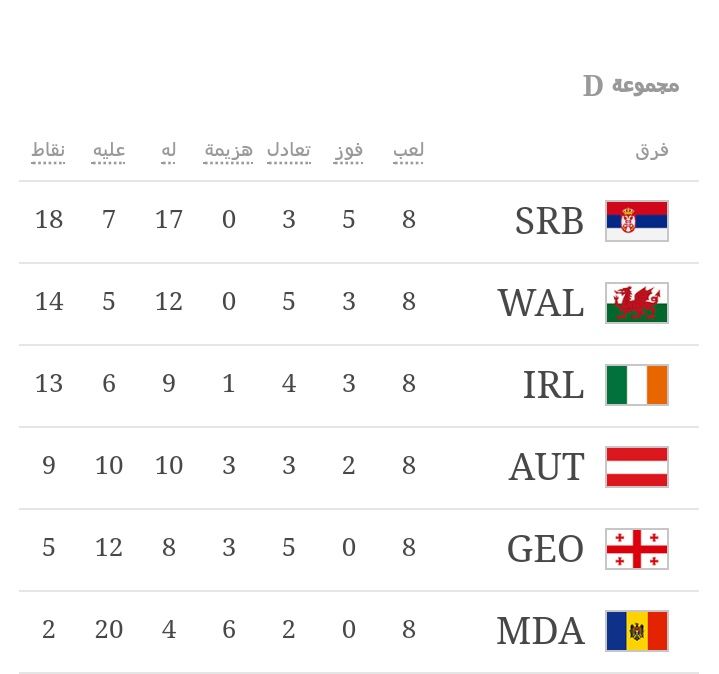Open the MDA team entry
Screen dimensions: 719x674
point(540,631)
